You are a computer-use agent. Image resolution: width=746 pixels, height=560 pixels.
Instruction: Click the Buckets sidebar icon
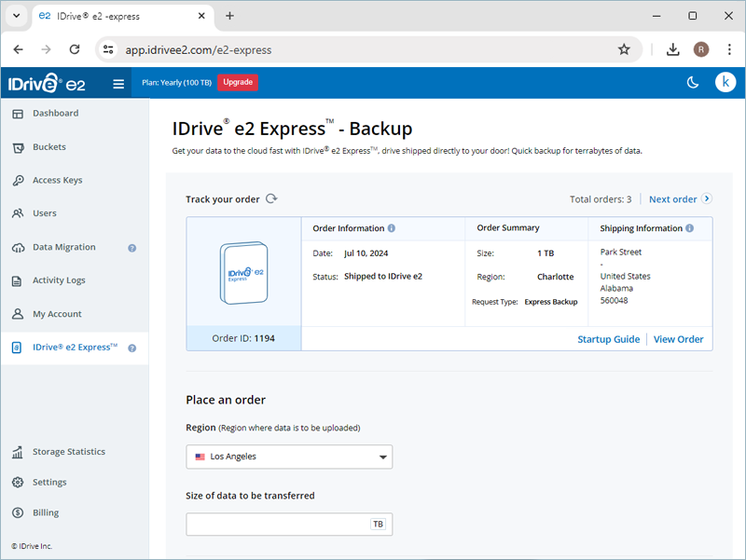point(18,148)
